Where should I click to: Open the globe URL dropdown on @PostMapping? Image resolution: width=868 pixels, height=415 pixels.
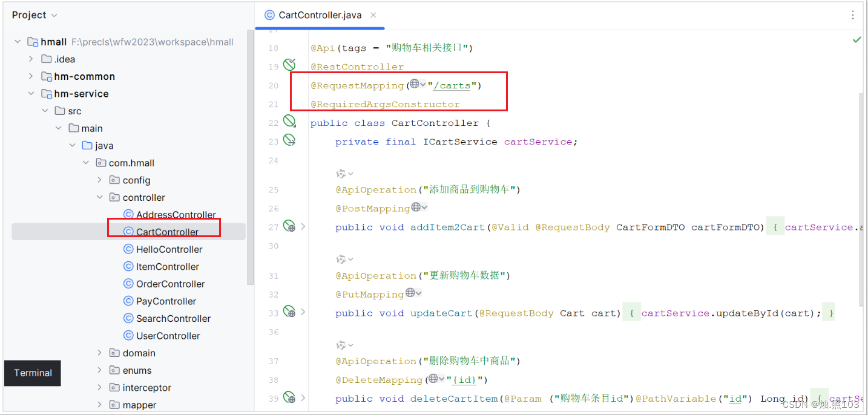(419, 207)
